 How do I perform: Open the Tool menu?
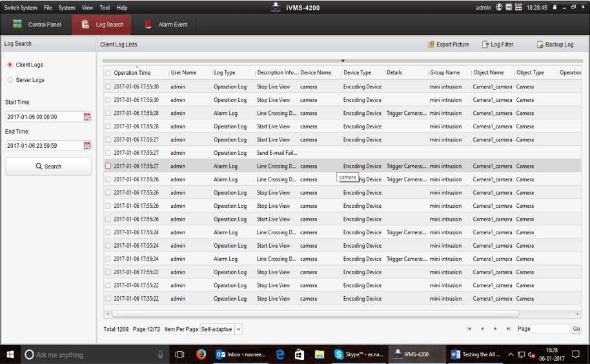pos(105,8)
